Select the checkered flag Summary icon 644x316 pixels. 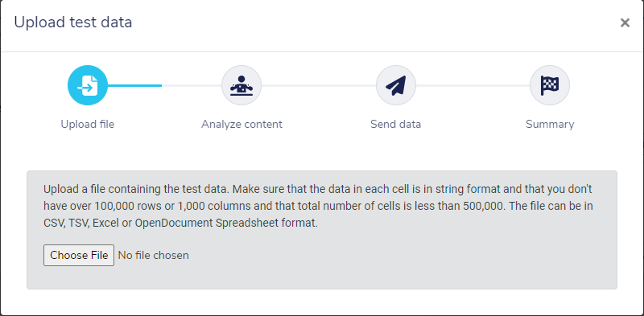tap(550, 85)
